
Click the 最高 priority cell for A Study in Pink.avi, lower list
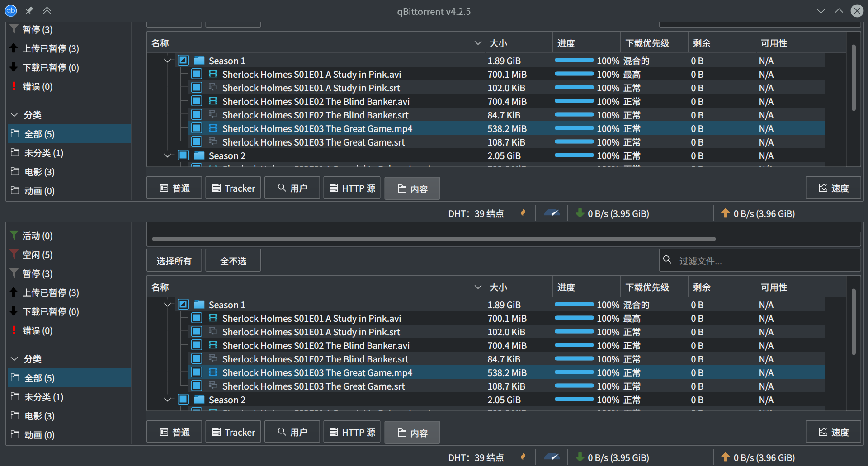coord(632,318)
